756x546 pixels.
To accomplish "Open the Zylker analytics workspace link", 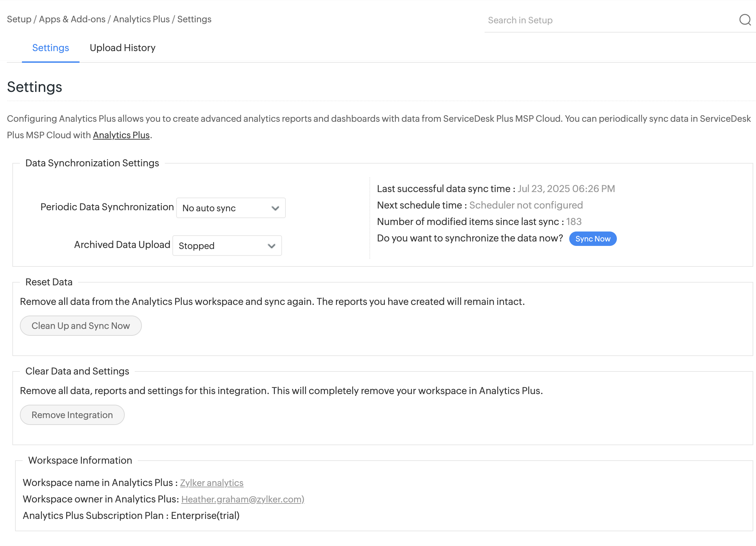I will (211, 483).
